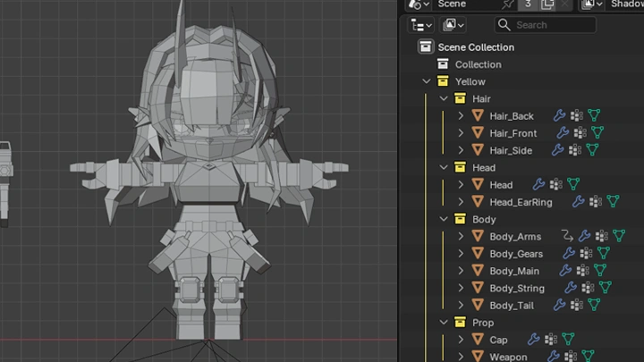The image size is (644, 362).
Task: Open the scene browse dropdown
Action: pos(419,4)
